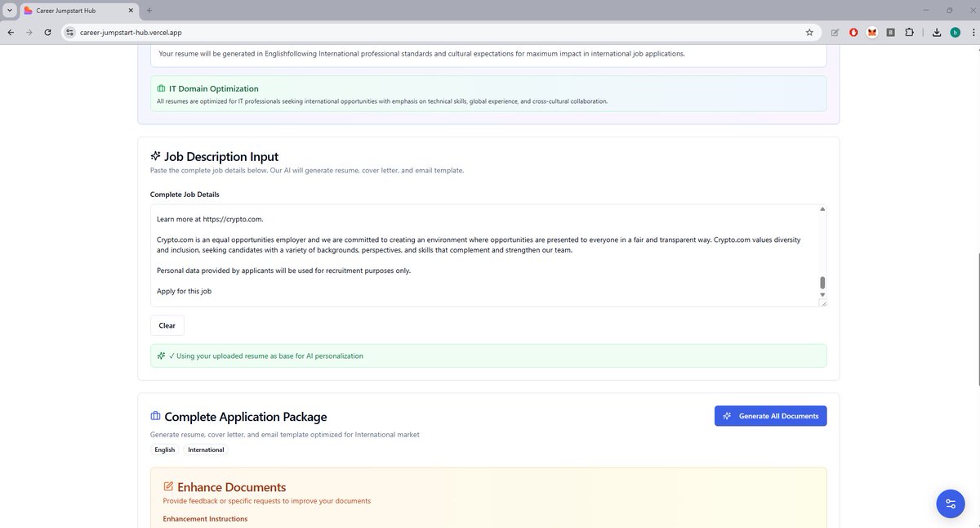Minimize the browser window
The height and width of the screenshot is (528, 980).
tap(927, 10)
